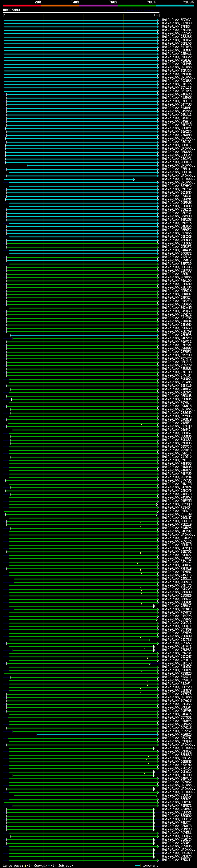The height and width of the screenshot is (868, 197).
Task: Select the UniRef100_Q485F4 label
Action: (x=177, y=423)
